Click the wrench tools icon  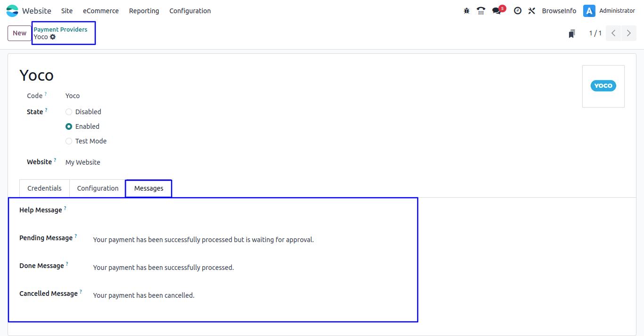[532, 11]
